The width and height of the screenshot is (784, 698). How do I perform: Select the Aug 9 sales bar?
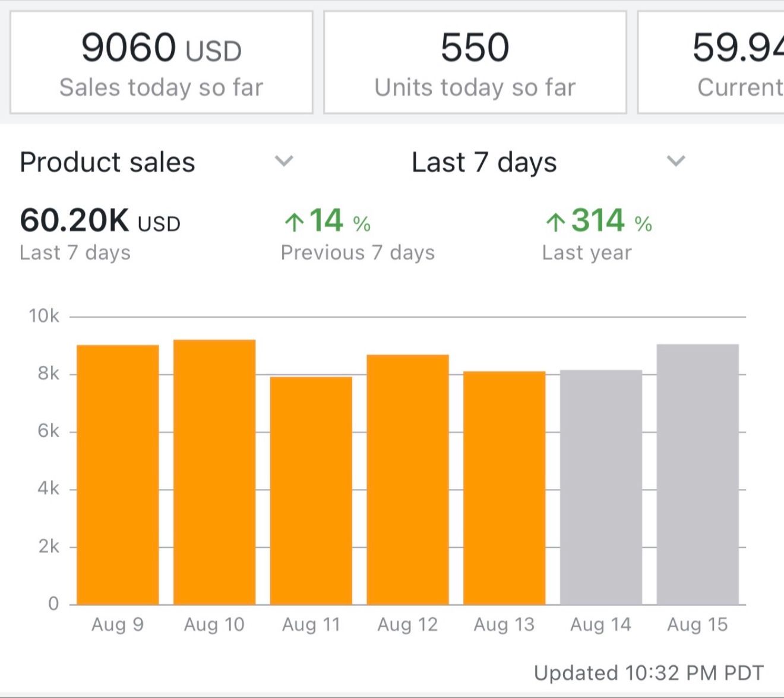click(x=118, y=475)
